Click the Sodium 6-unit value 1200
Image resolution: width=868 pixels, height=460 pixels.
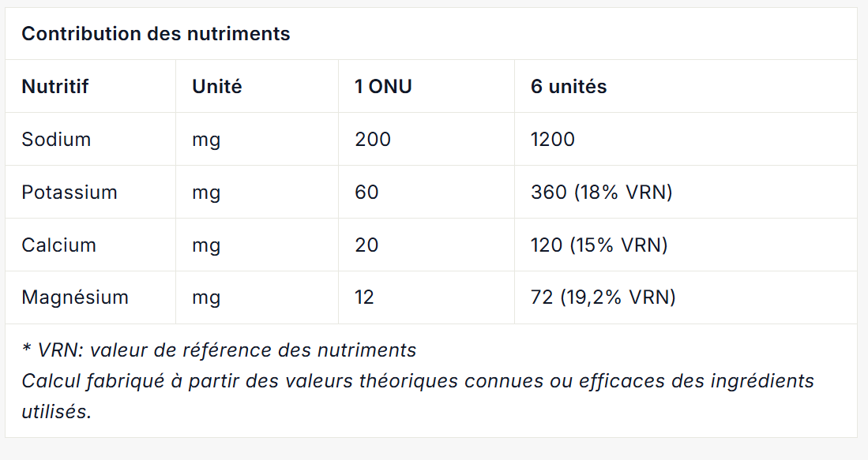click(x=553, y=139)
